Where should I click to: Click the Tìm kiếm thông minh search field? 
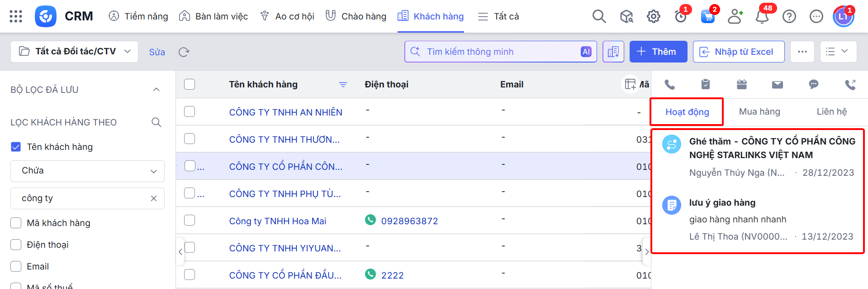(x=500, y=52)
